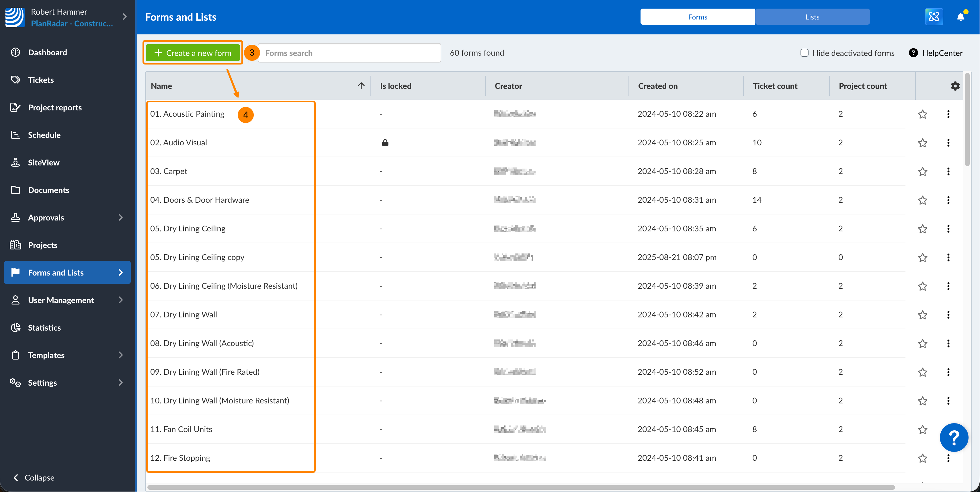Favorite the 01. Acoustic Painting form
The height and width of the screenshot is (492, 980).
click(x=922, y=114)
